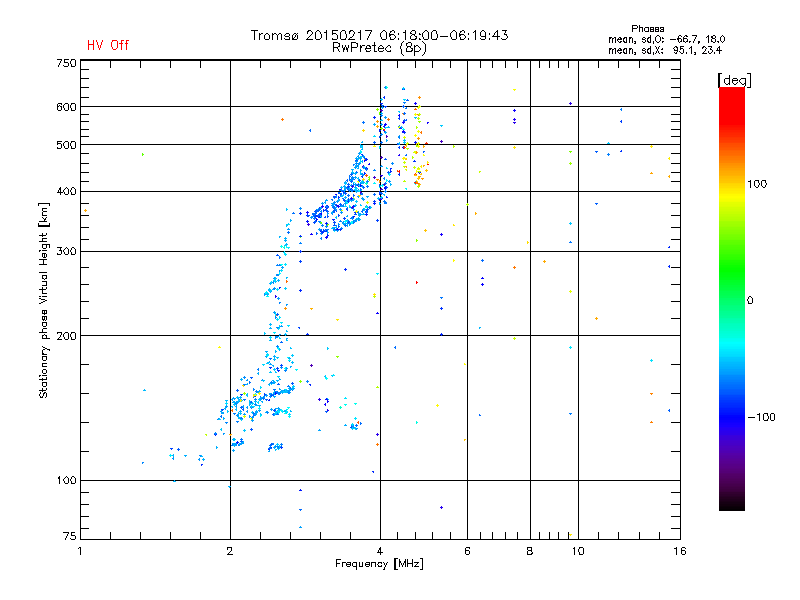
Task: Click the 'Frequency [MHz]' x-axis title
Action: [379, 564]
